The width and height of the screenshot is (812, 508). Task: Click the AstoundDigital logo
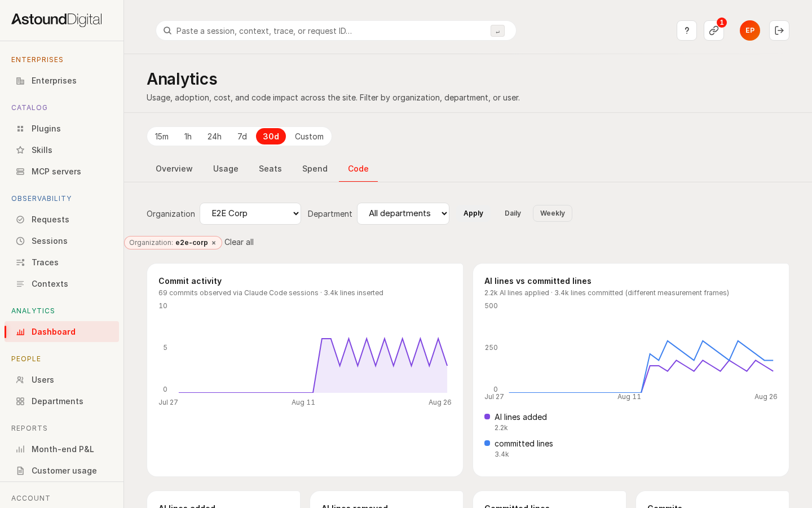click(x=56, y=20)
